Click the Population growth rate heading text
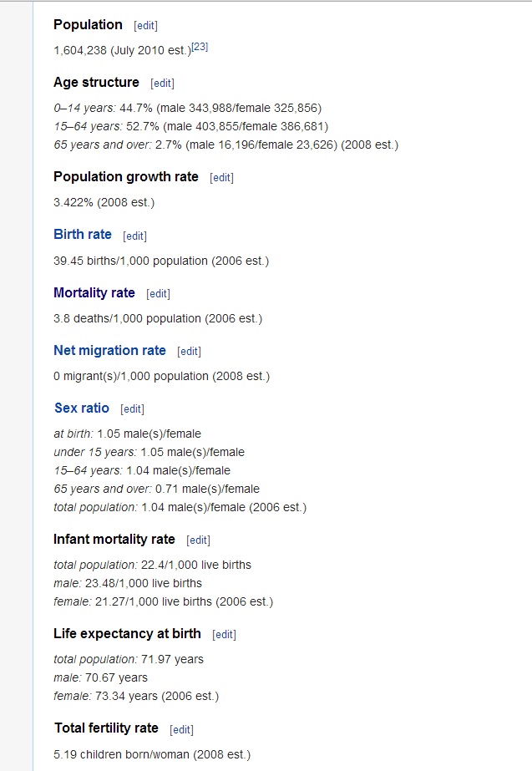 tap(126, 176)
